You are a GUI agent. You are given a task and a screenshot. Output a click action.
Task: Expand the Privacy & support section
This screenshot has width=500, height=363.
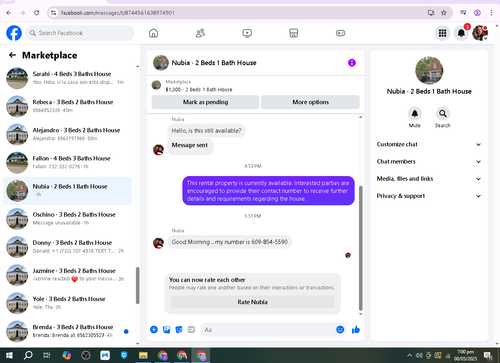429,196
